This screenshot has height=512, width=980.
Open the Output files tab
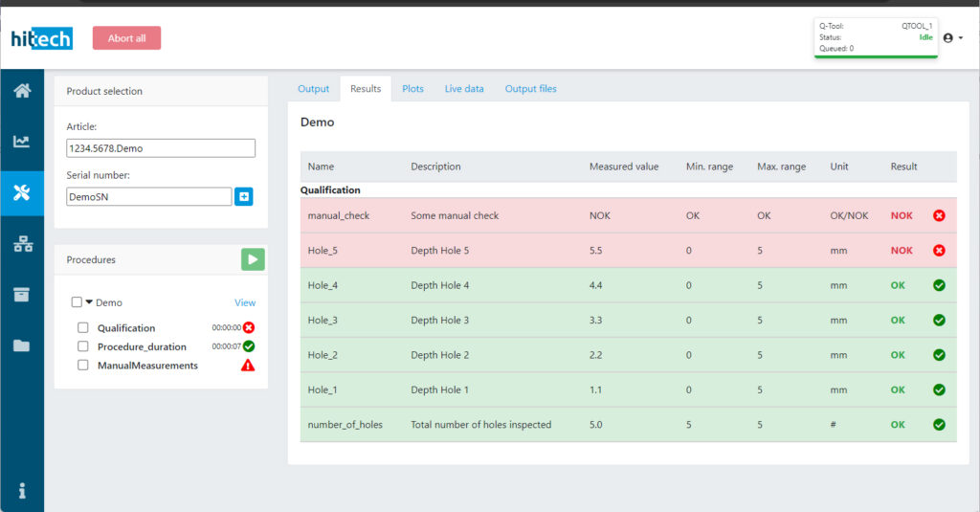(530, 89)
